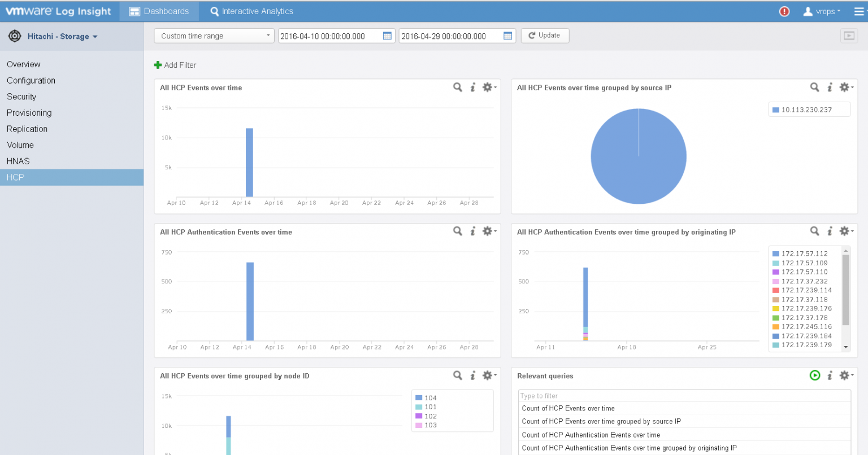Viewport: 868px width, 455px height.
Task: Click the IP legend scrollbar thumb
Action: click(846, 290)
